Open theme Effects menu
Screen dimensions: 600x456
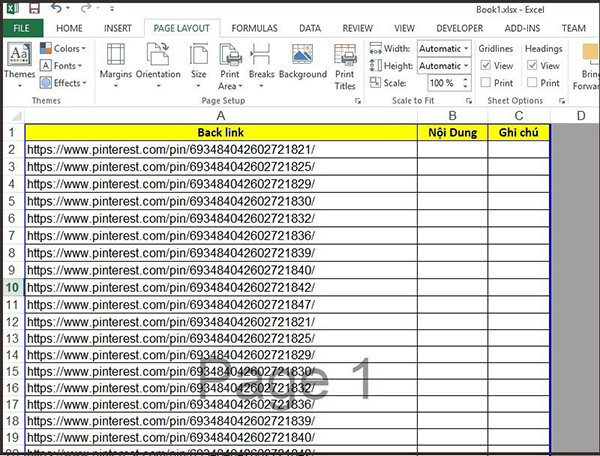point(64,83)
